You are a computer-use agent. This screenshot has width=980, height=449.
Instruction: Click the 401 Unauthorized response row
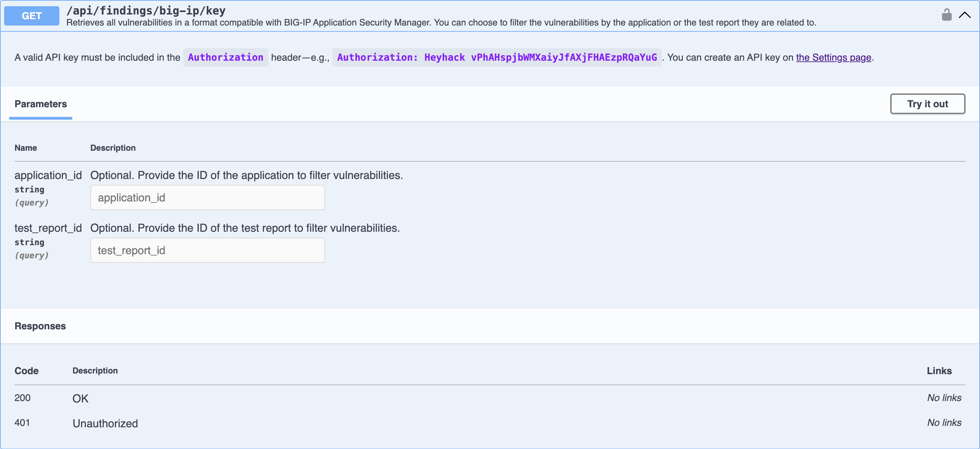tap(105, 423)
